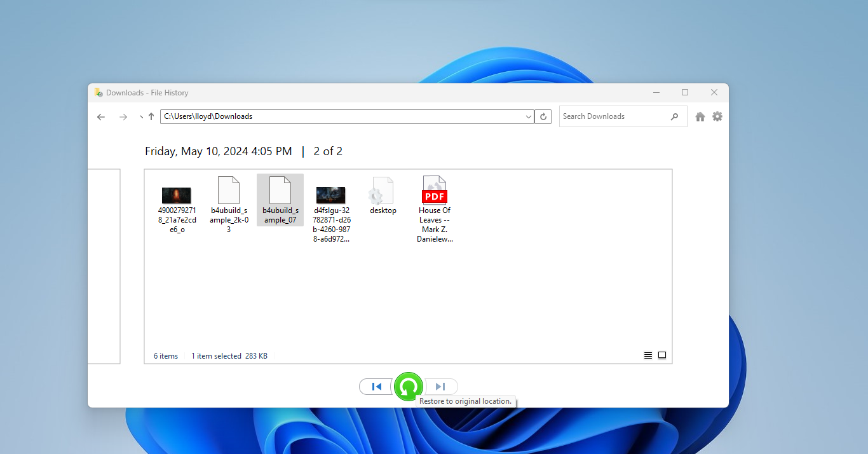The height and width of the screenshot is (454, 868).
Task: Click the '6 items' status text
Action: [x=166, y=356]
